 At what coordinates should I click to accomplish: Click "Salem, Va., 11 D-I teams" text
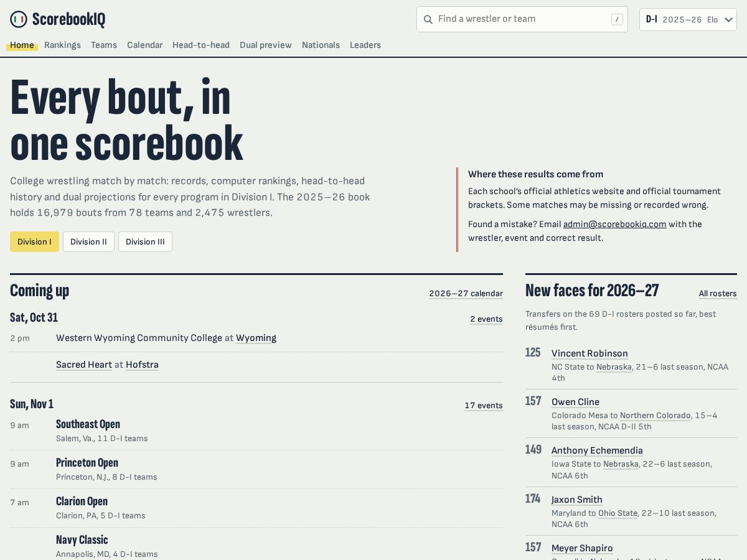coord(102,438)
